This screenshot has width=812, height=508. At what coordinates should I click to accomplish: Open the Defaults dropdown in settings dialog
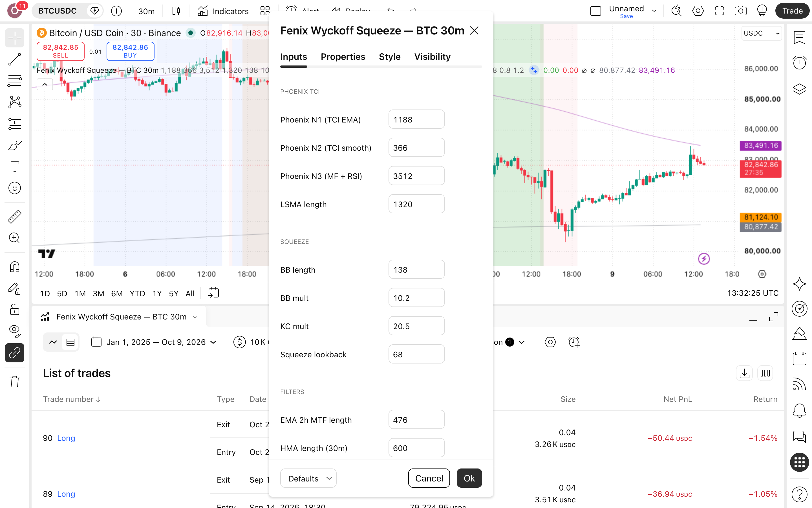[x=308, y=478]
